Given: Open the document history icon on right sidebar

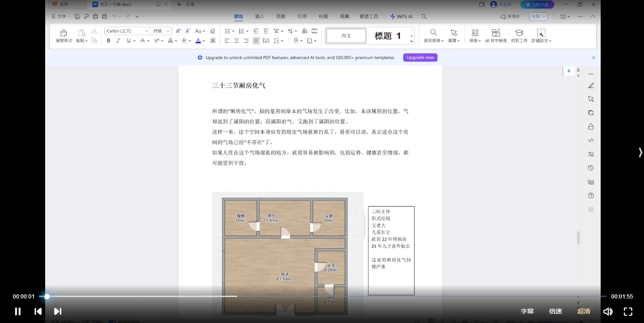Looking at the screenshot, I should pos(591,168).
